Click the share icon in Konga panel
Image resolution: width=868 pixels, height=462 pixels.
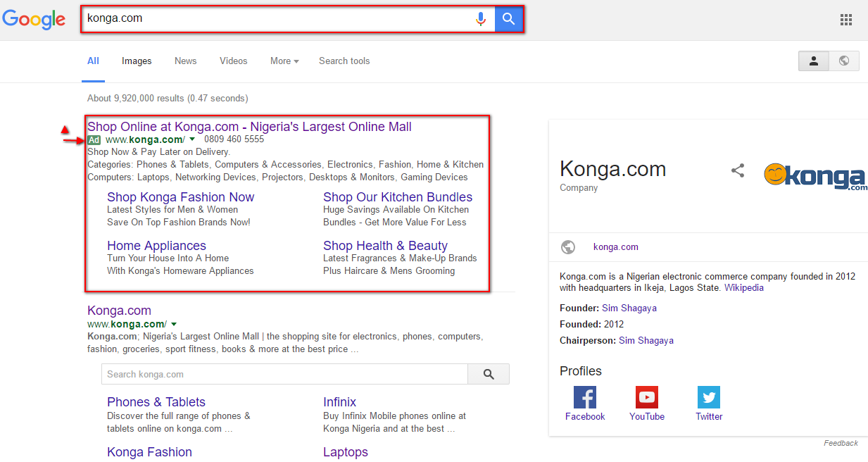click(738, 170)
